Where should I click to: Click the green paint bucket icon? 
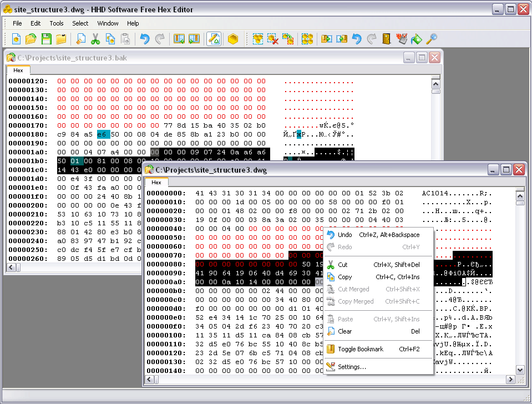tap(416, 39)
